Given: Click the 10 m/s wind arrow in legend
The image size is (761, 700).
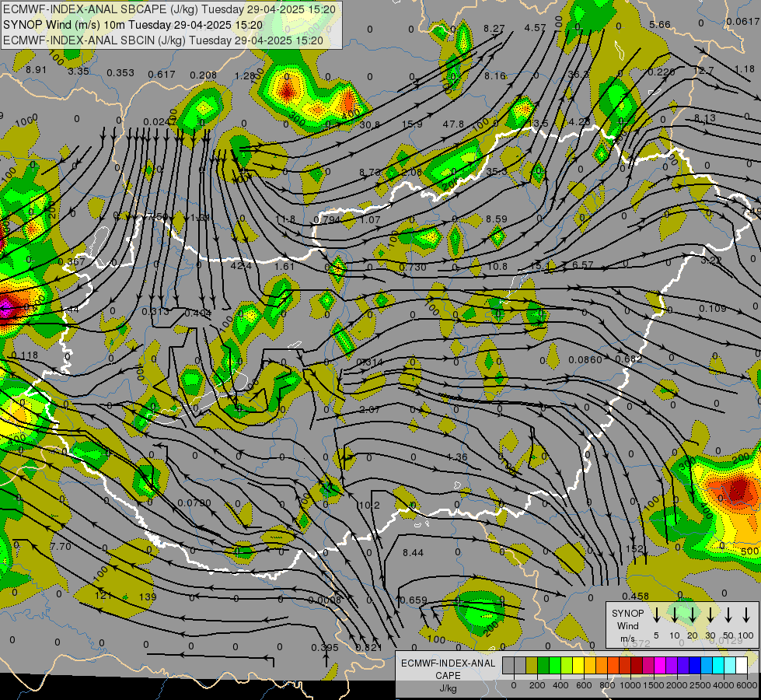Looking at the screenshot, I should 674,615.
